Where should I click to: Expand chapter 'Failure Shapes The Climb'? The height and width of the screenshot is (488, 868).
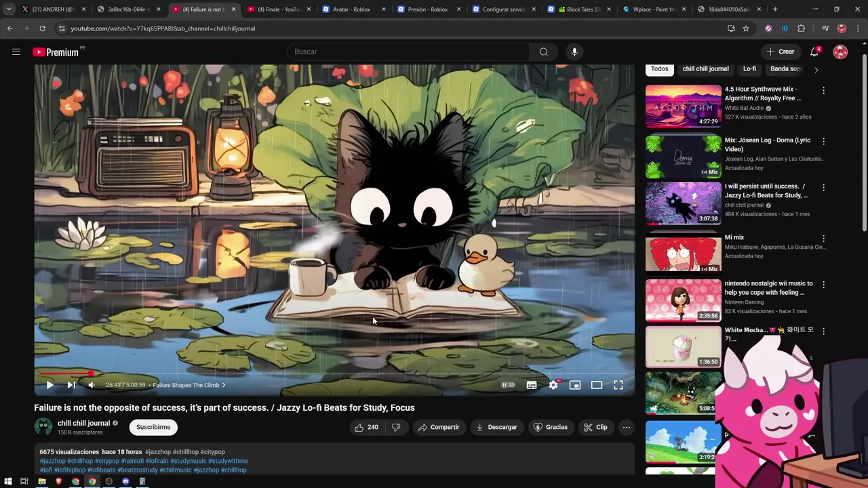tap(189, 385)
